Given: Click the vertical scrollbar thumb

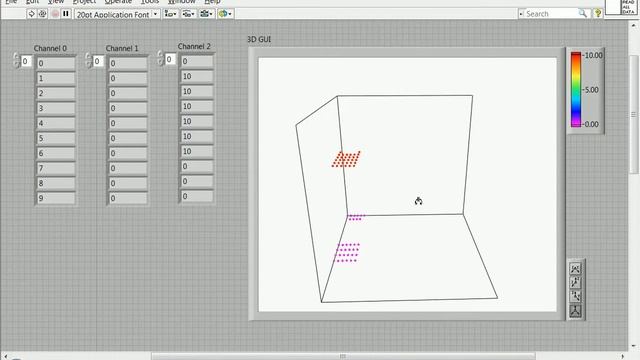Looking at the screenshot, I should pos(633,114).
